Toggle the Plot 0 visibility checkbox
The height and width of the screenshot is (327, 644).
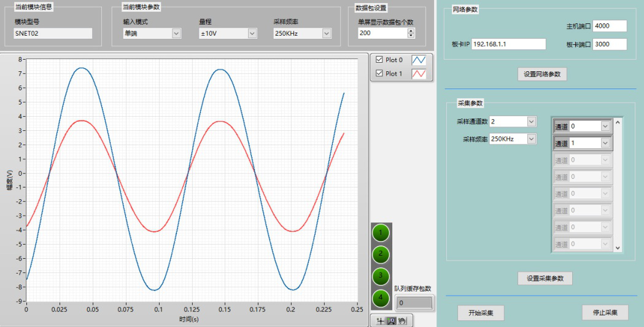tap(379, 60)
